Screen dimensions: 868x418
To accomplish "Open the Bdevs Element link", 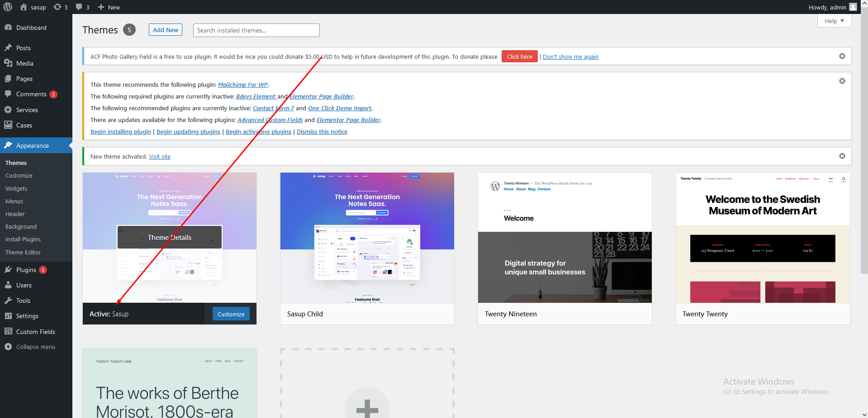I will [256, 96].
